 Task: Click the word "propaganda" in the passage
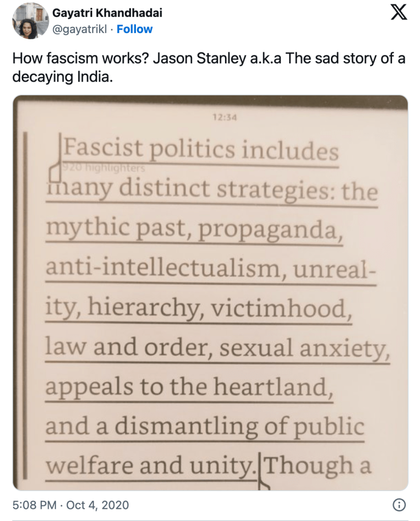click(x=268, y=230)
